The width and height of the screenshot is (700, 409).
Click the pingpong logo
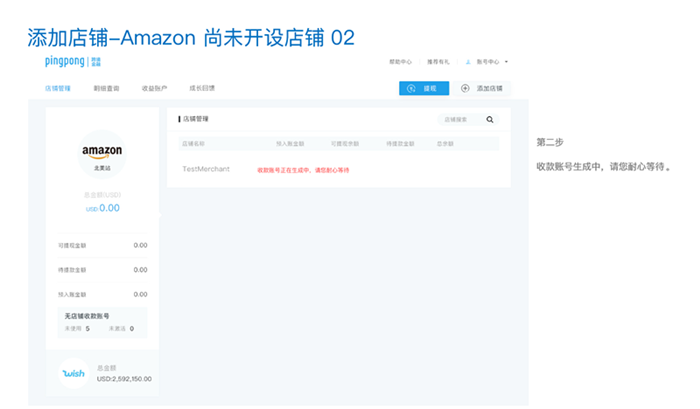[x=73, y=61]
